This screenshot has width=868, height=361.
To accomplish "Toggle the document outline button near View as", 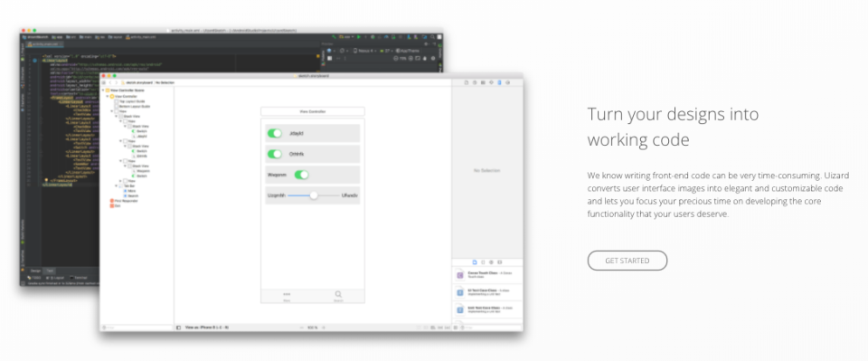I will [178, 328].
